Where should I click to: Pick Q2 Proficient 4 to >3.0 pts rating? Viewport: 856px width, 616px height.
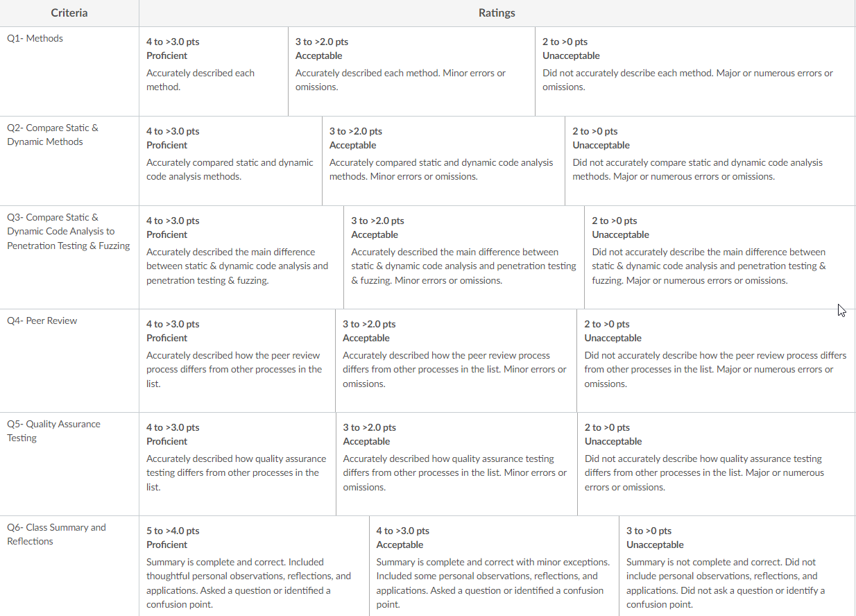click(230, 161)
